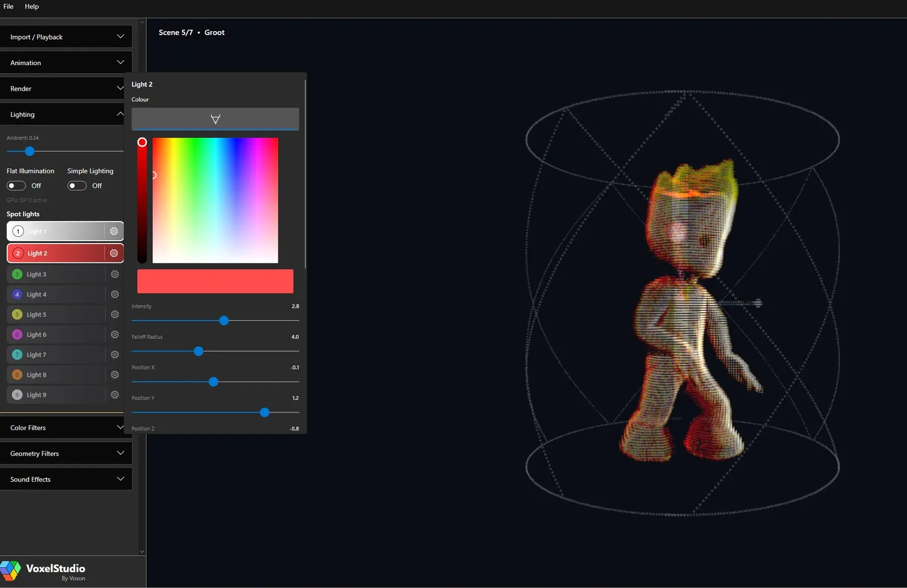Open settings gear for Light 9
The image size is (907, 588).
(x=115, y=395)
